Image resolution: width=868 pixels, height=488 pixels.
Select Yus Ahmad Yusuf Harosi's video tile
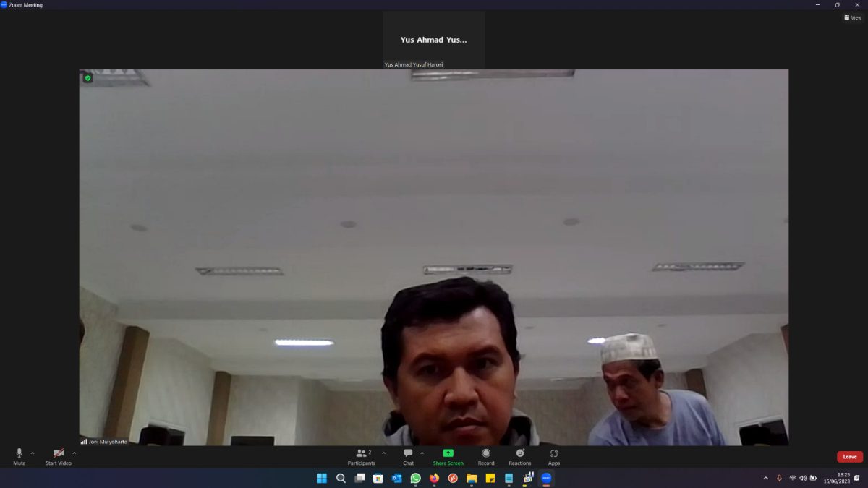tap(434, 40)
